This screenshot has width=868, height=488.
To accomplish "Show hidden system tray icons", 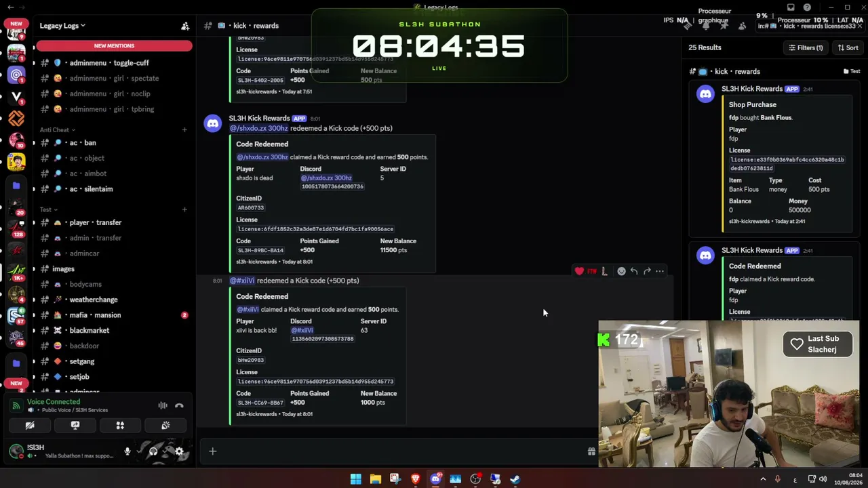I will (x=763, y=479).
